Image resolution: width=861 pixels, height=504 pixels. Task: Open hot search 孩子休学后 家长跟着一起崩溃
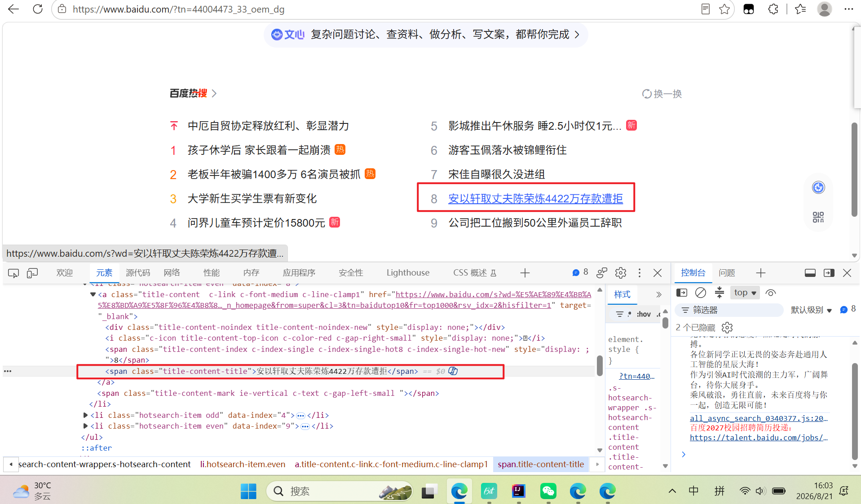[x=259, y=150]
